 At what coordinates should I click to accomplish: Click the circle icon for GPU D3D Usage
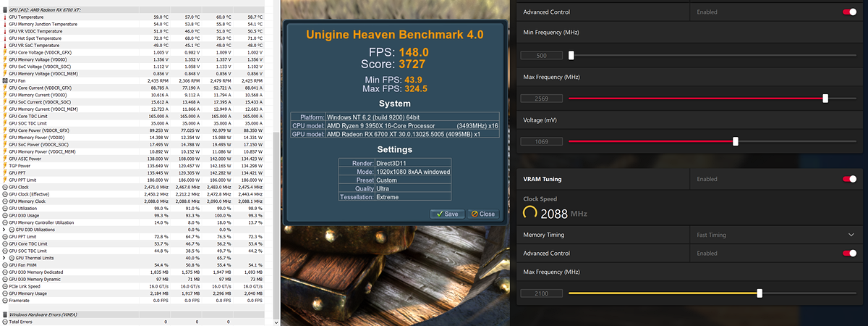[5, 215]
